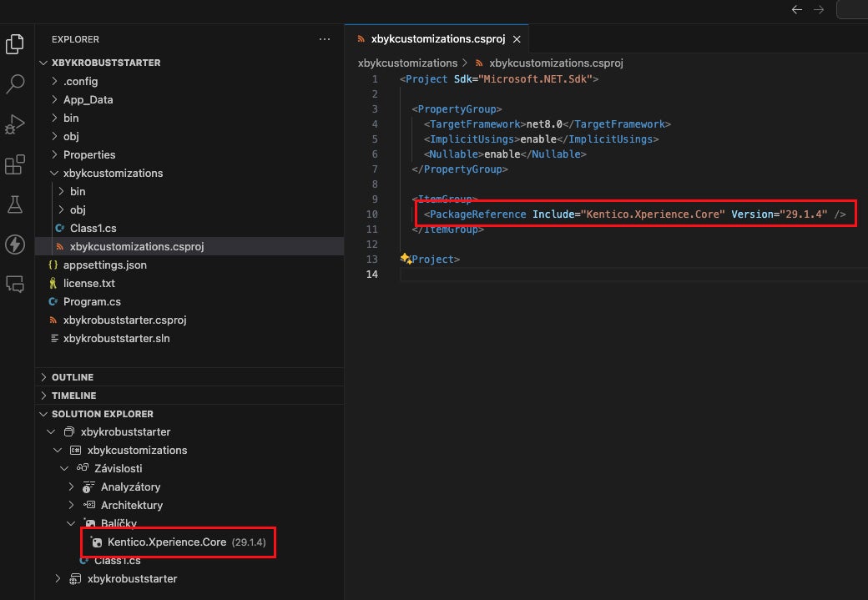This screenshot has width=868, height=600.
Task: Open the chat icon in the activity bar
Action: 15,285
